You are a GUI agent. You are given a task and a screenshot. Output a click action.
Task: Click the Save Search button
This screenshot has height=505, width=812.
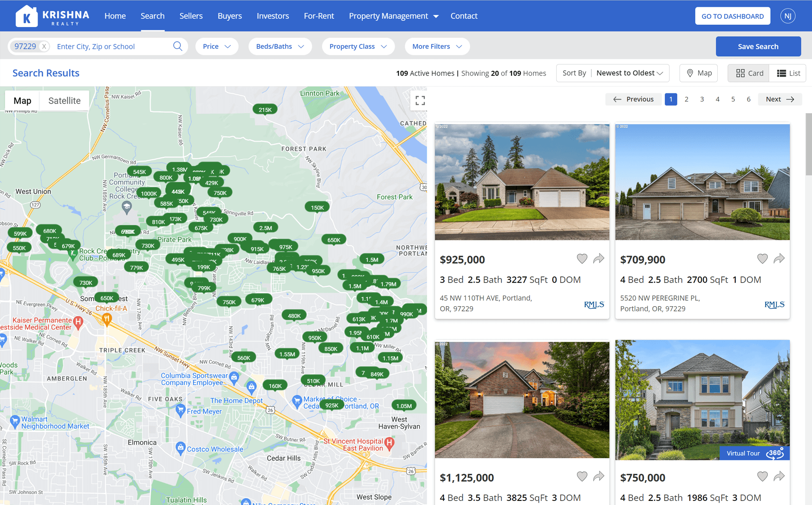tap(758, 46)
